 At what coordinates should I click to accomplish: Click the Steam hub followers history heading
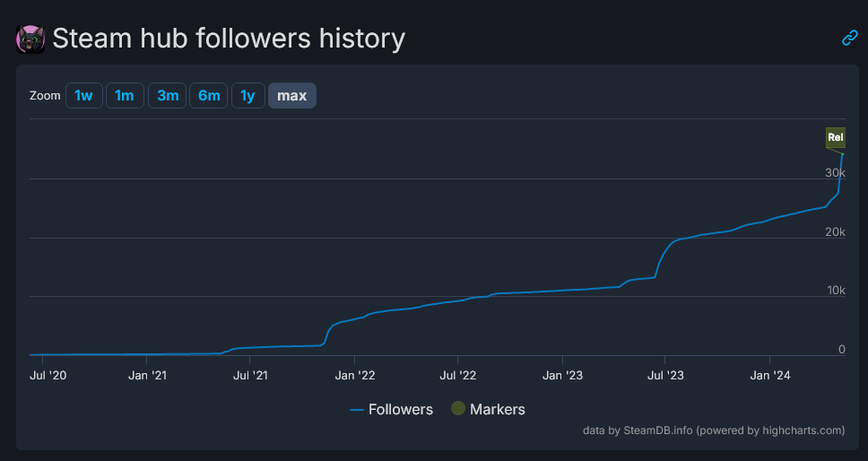[x=229, y=39]
